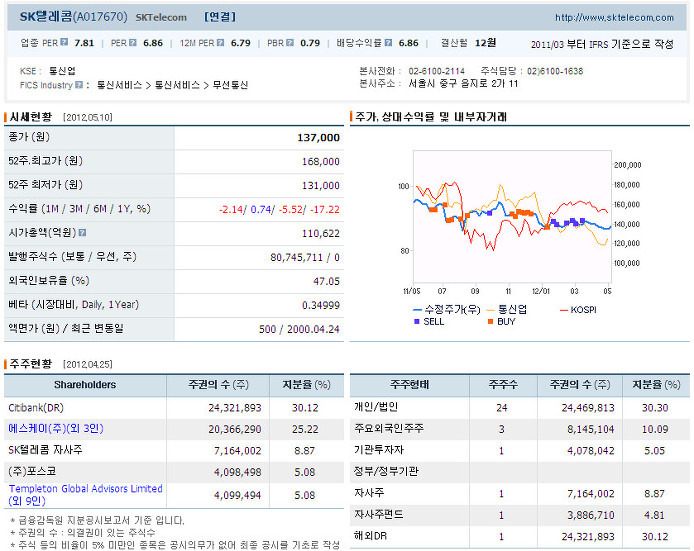Click 외국인보유율 value 47.05
The height and width of the screenshot is (551, 694).
coord(326,281)
